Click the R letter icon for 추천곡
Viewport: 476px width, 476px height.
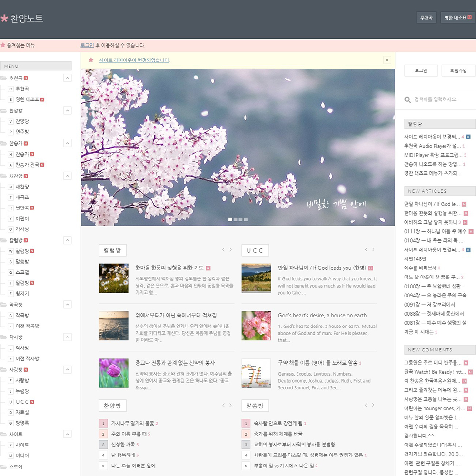tap(10, 89)
